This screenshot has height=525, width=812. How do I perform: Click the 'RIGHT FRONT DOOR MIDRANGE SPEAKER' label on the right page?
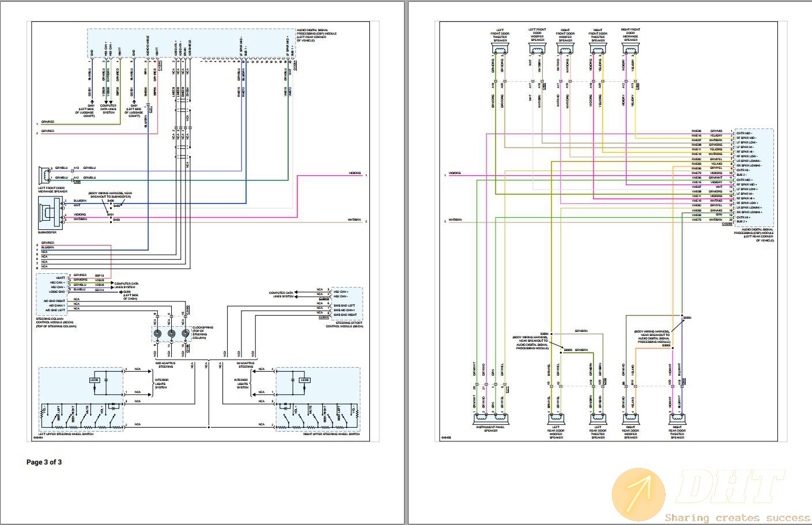pyautogui.click(x=631, y=35)
